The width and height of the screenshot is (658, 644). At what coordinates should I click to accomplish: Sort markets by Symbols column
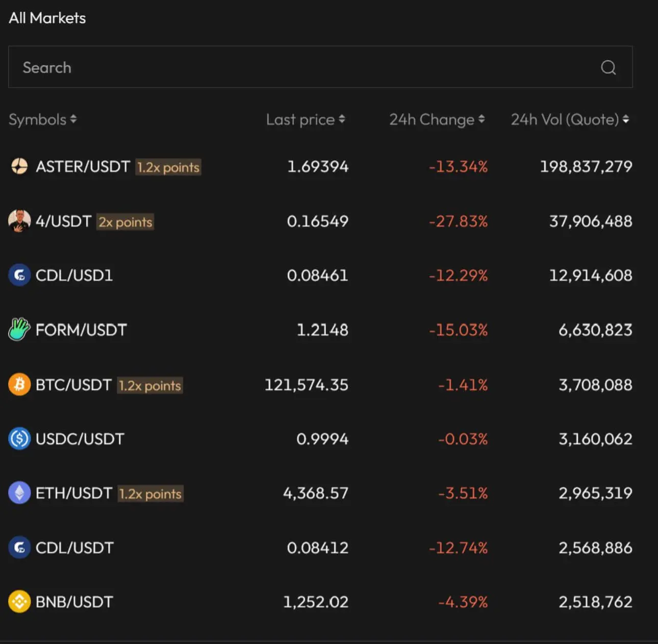coord(43,119)
